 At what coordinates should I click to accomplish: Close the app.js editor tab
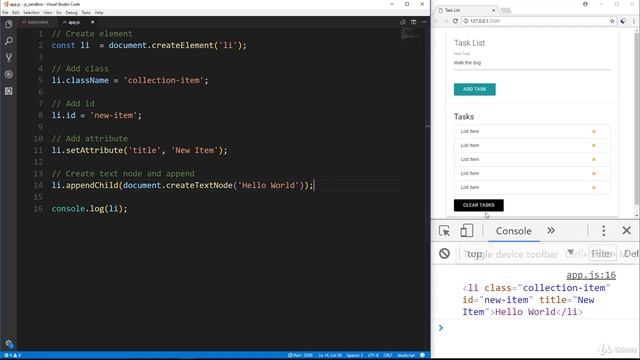tap(92, 22)
